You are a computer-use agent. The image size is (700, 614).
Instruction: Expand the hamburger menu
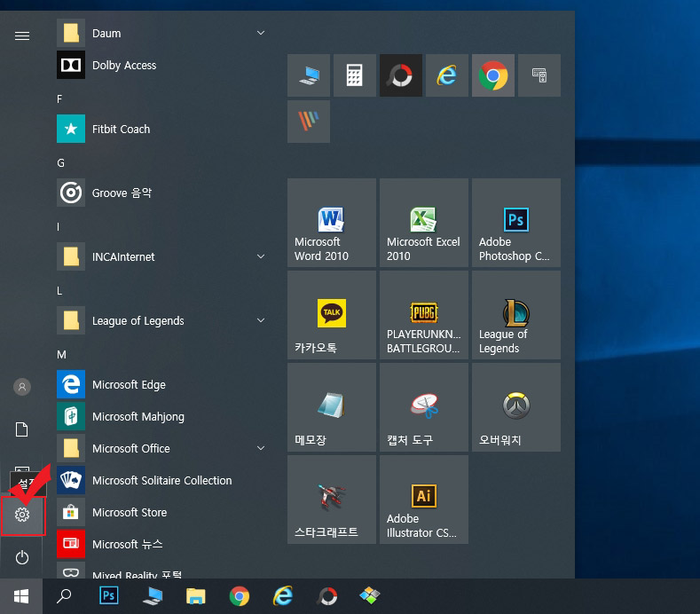pyautogui.click(x=22, y=35)
